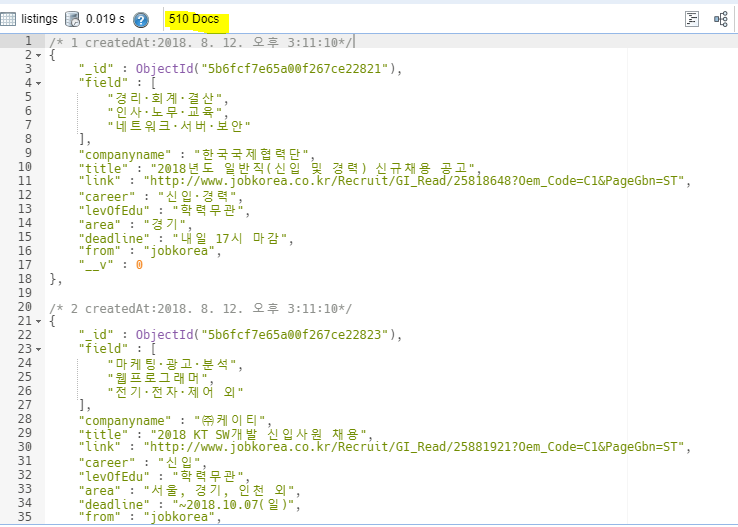
Task: Switch to tree view mode icon
Action: pyautogui.click(x=720, y=19)
